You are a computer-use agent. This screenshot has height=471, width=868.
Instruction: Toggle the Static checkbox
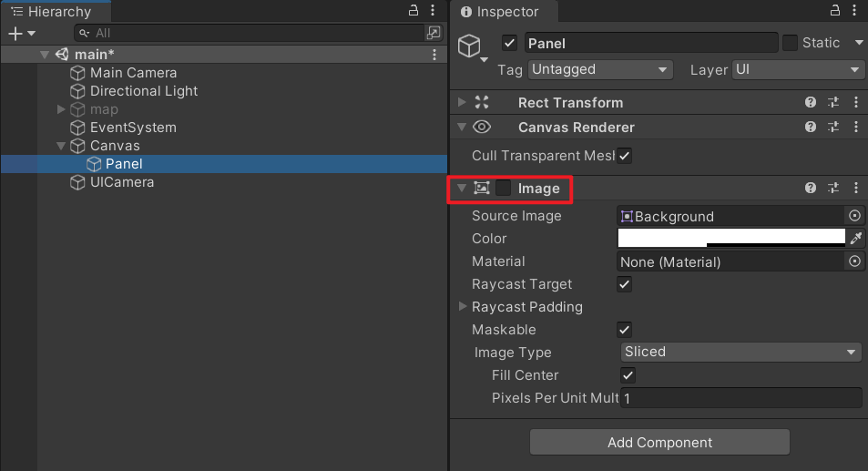click(x=790, y=43)
